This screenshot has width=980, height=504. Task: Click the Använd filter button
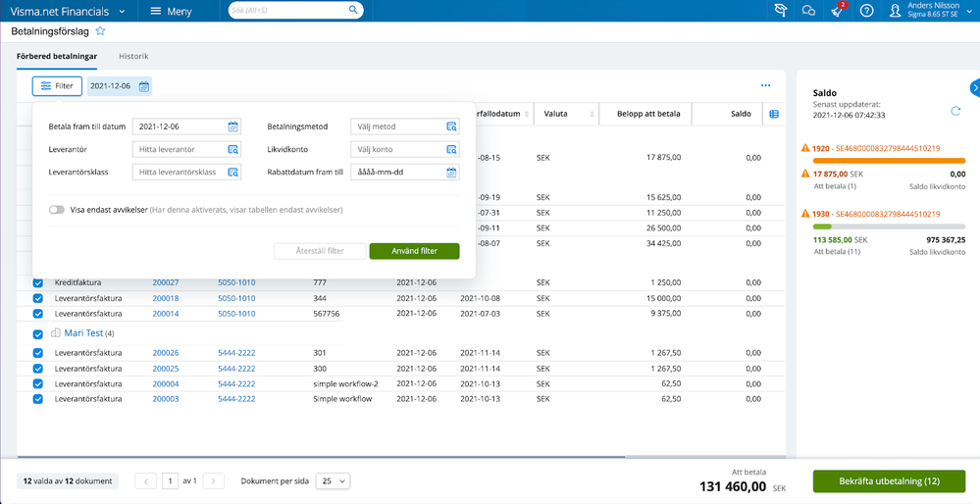(x=414, y=251)
